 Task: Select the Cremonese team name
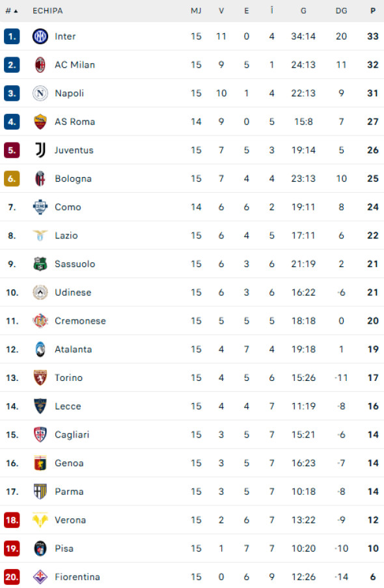point(80,321)
